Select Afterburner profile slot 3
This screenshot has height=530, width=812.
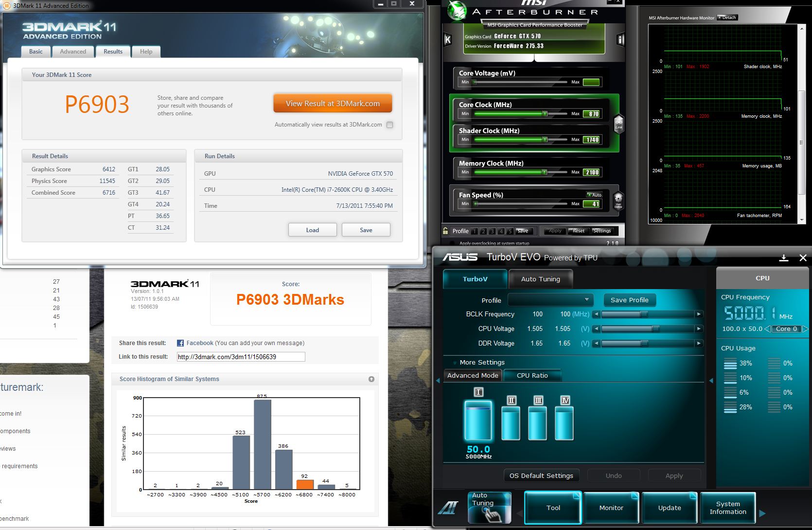point(492,231)
